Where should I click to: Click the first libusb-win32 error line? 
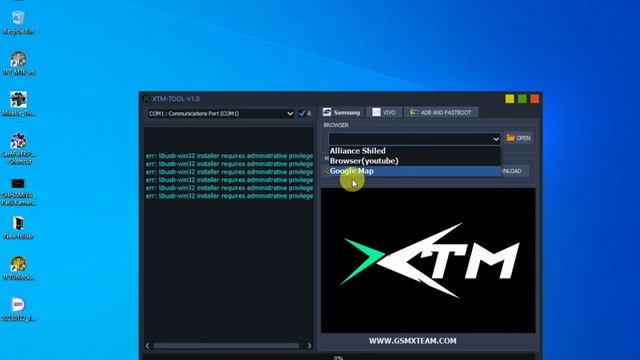[229, 156]
